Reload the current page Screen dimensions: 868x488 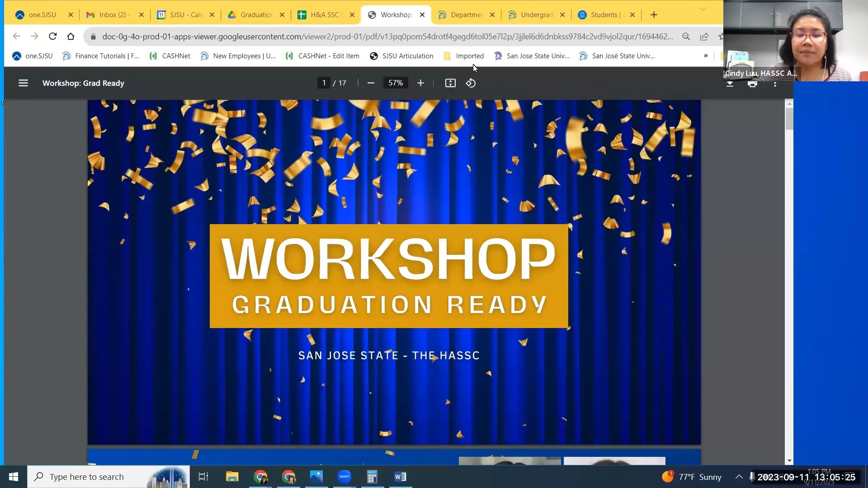click(x=52, y=36)
